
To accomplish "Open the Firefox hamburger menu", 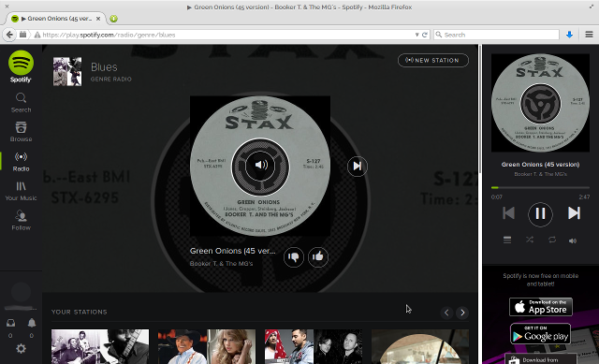I will coord(589,35).
